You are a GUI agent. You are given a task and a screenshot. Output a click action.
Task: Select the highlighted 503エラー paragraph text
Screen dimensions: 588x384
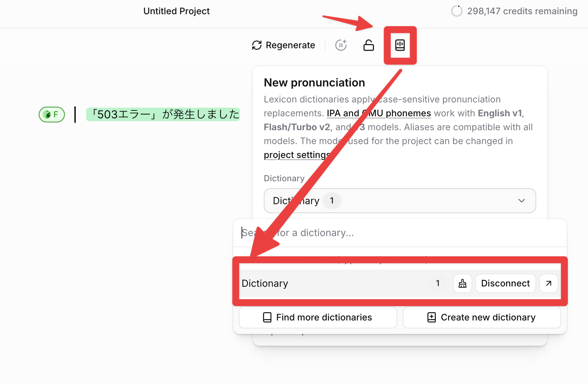[163, 115]
